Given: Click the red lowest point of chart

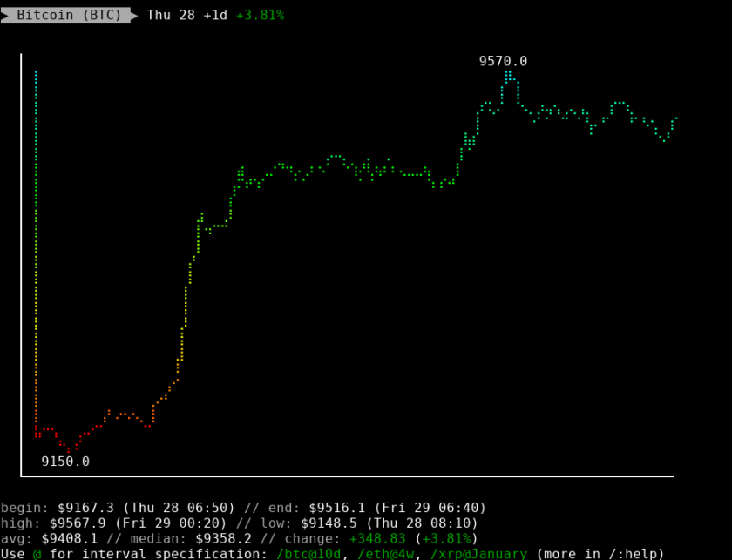Looking at the screenshot, I should pyautogui.click(x=69, y=451).
